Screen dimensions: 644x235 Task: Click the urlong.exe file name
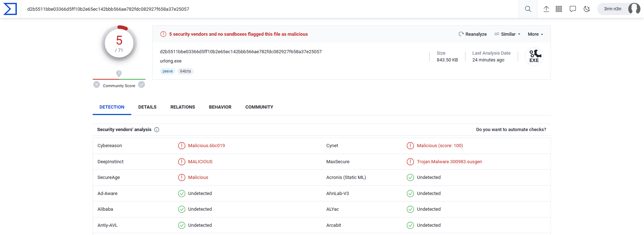click(171, 61)
